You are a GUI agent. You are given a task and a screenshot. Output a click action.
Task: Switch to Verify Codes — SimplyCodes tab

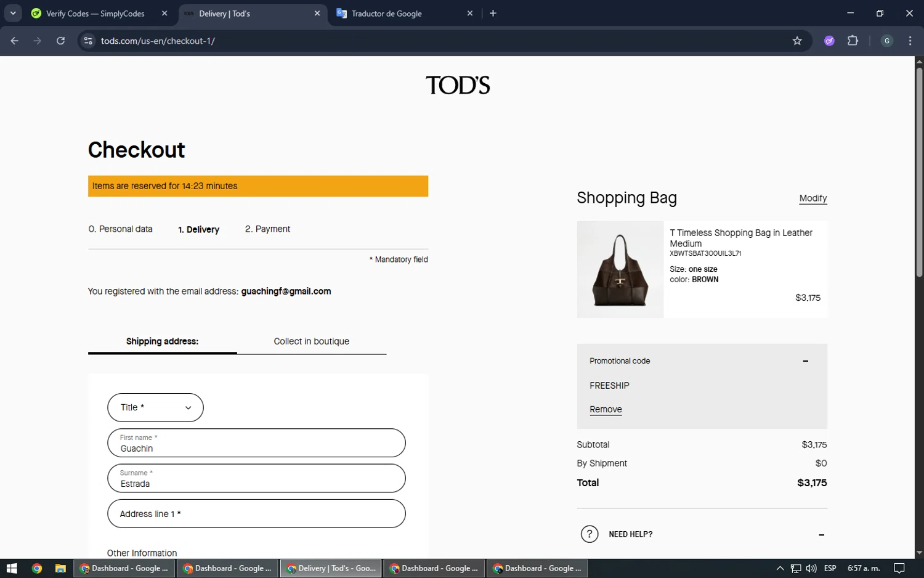coord(95,13)
